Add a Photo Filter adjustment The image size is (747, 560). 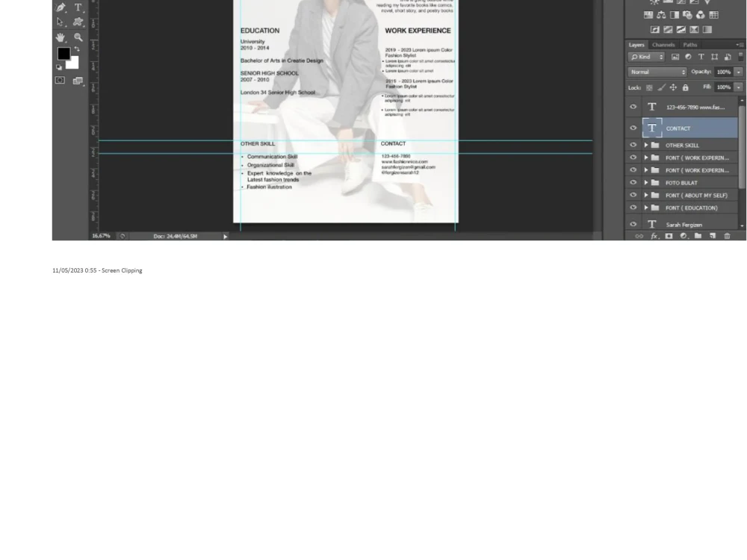[x=687, y=15]
